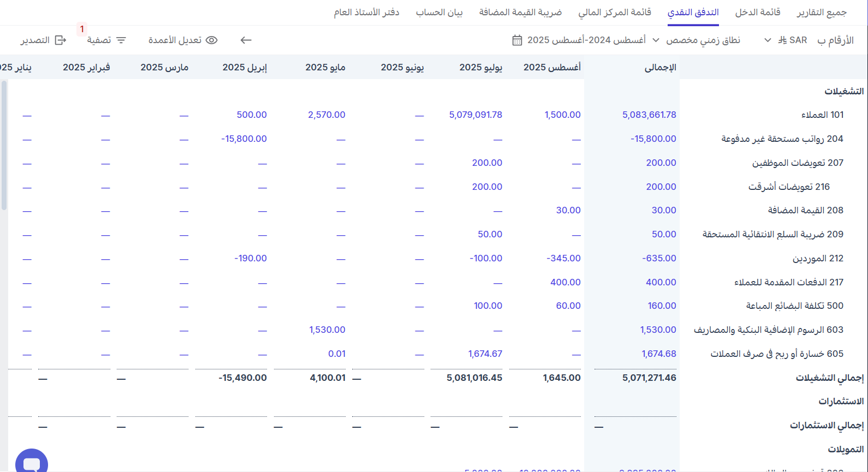Click the 1,530.00 value under مايو 2025

[x=327, y=330]
